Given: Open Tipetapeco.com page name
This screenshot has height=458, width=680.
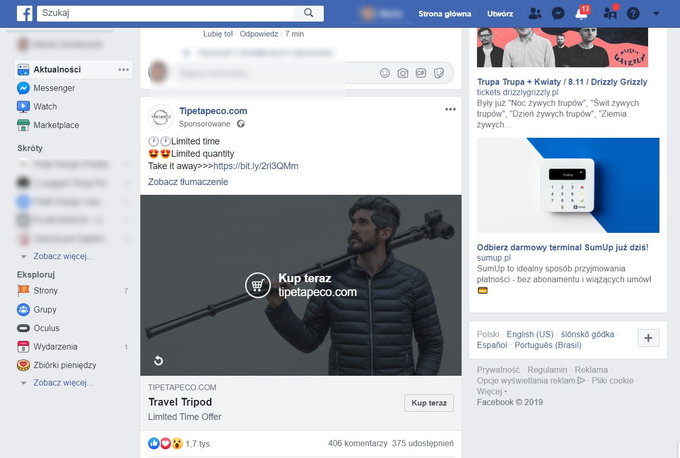Looking at the screenshot, I should (x=213, y=111).
